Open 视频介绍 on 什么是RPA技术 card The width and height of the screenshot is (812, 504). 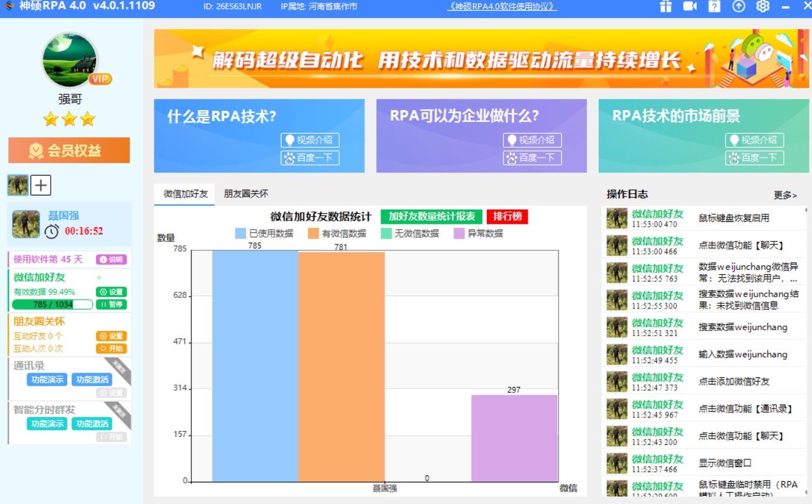click(310, 140)
